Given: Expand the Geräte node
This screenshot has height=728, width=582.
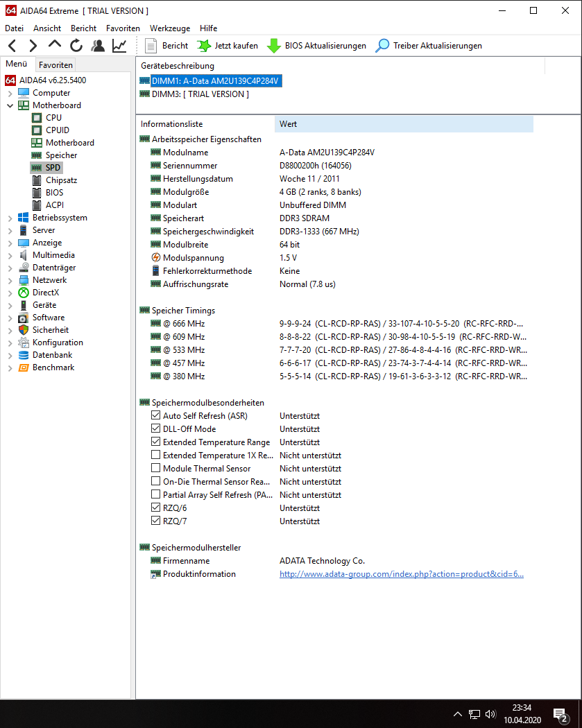Looking at the screenshot, I should [10, 306].
